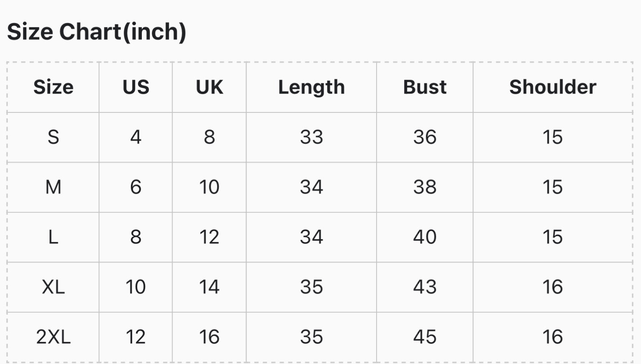Select the US column header
641x364 pixels.
[x=136, y=87]
